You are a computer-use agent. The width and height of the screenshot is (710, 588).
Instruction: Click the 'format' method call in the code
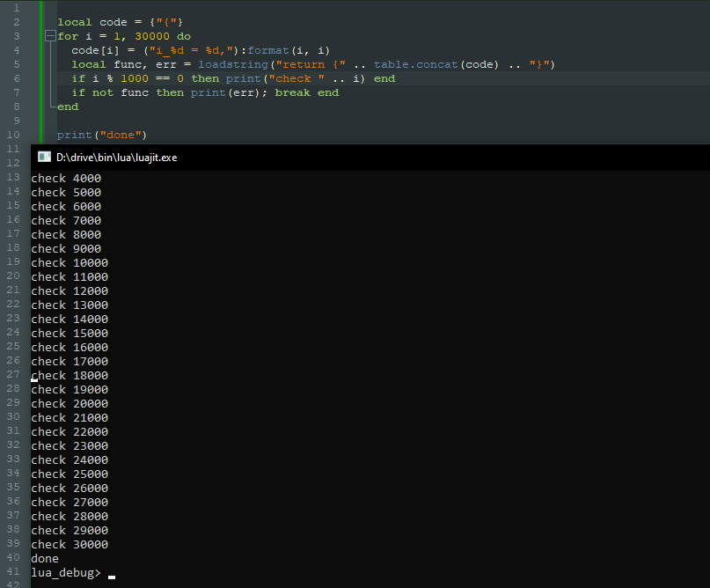[x=268, y=50]
